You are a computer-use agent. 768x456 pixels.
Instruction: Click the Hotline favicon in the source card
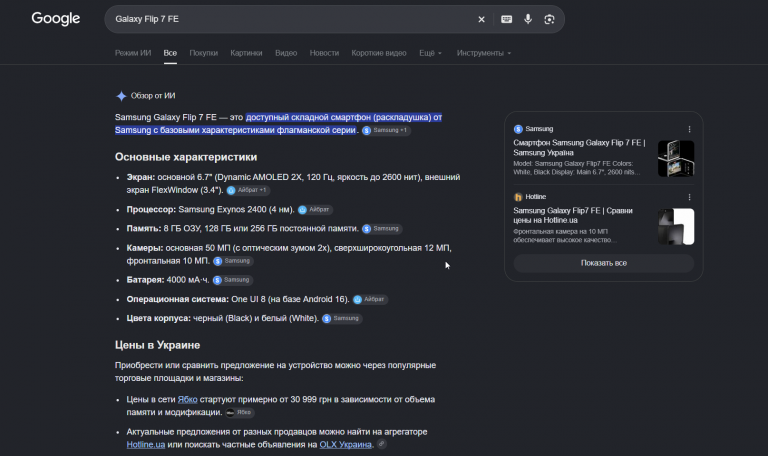(x=518, y=197)
